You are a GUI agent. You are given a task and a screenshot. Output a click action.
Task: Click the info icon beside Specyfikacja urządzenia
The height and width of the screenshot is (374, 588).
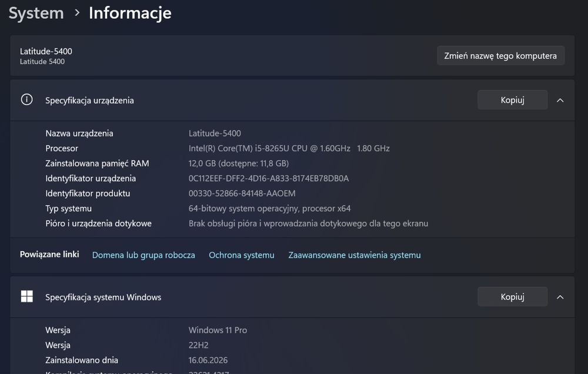point(26,100)
